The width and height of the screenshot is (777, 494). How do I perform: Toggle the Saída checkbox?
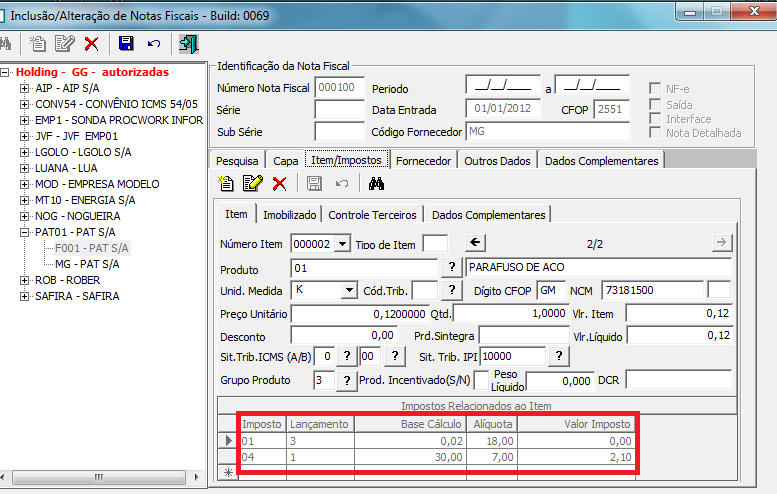click(656, 104)
